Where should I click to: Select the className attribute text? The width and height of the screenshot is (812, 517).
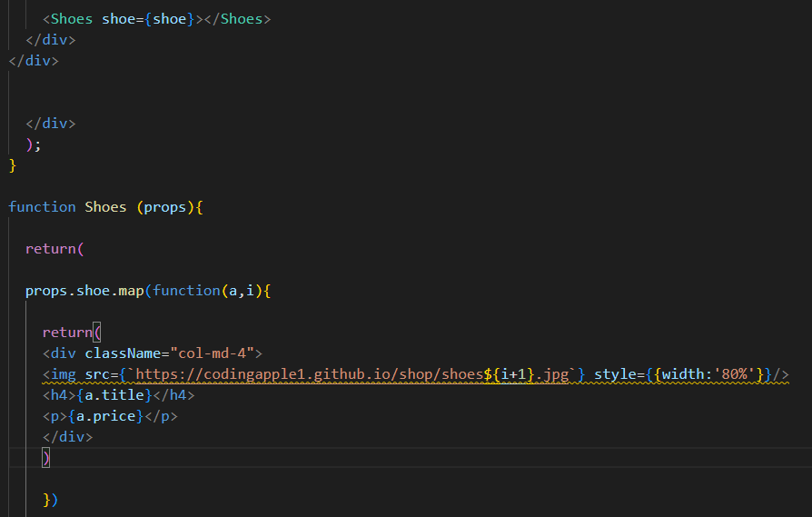point(123,353)
